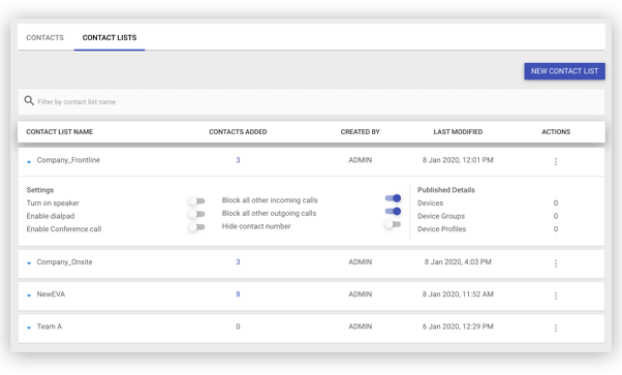Create a New Contact List

(564, 71)
